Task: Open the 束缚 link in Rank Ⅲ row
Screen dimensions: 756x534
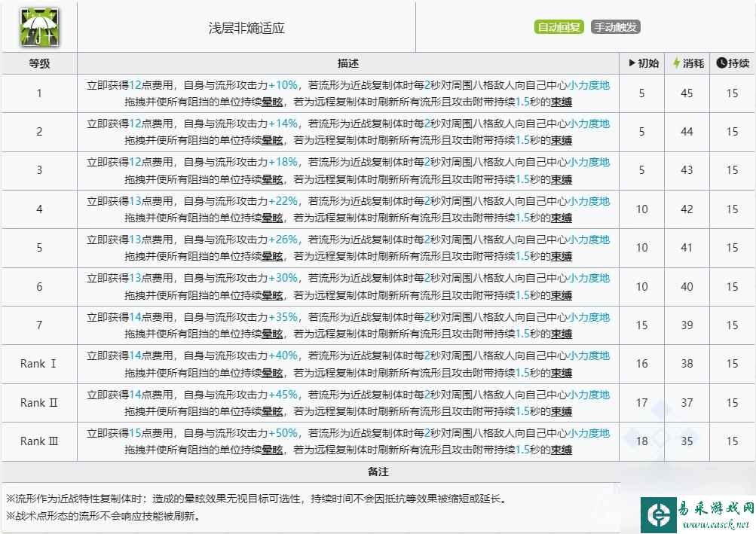Action: (x=562, y=450)
